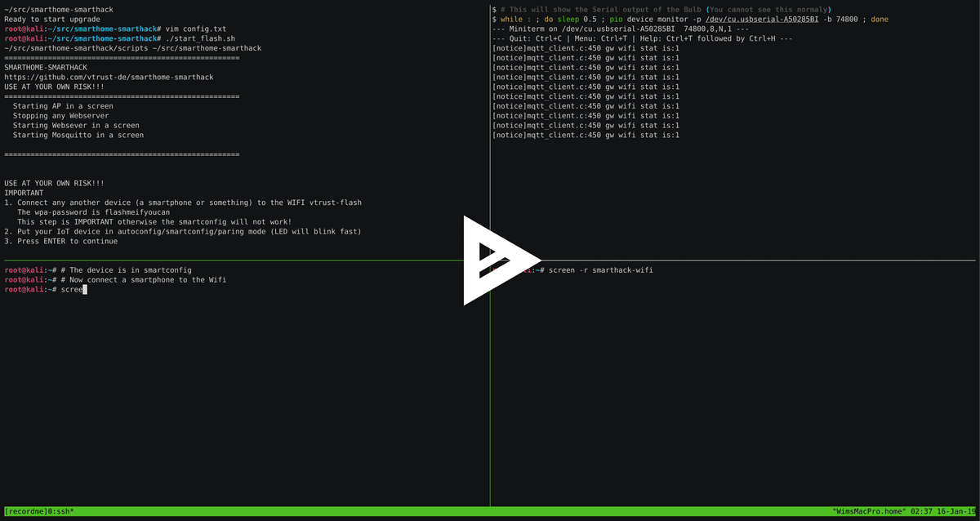The image size is (980, 521).
Task: Click the partially typed "scree" command
Action: tap(71, 289)
